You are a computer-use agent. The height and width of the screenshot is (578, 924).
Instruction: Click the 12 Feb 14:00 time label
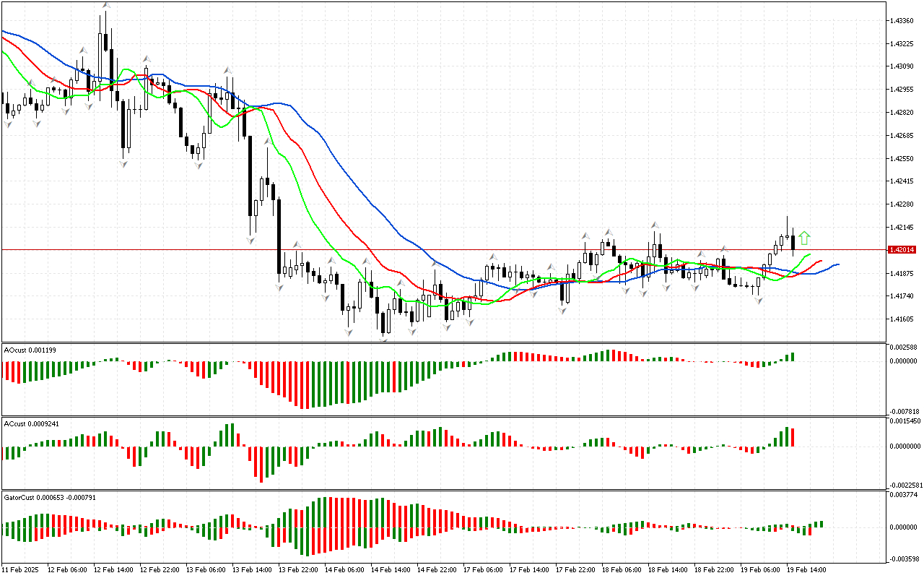[x=114, y=570]
